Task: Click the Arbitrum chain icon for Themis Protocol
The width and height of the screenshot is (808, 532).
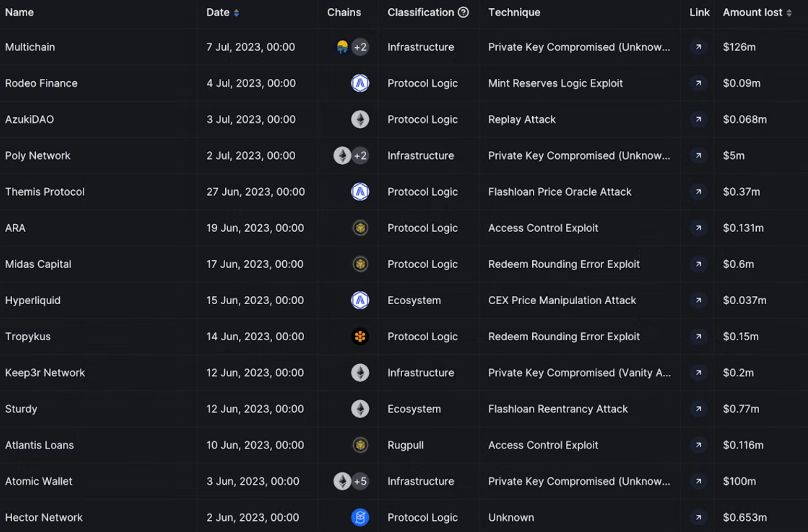Action: click(360, 192)
